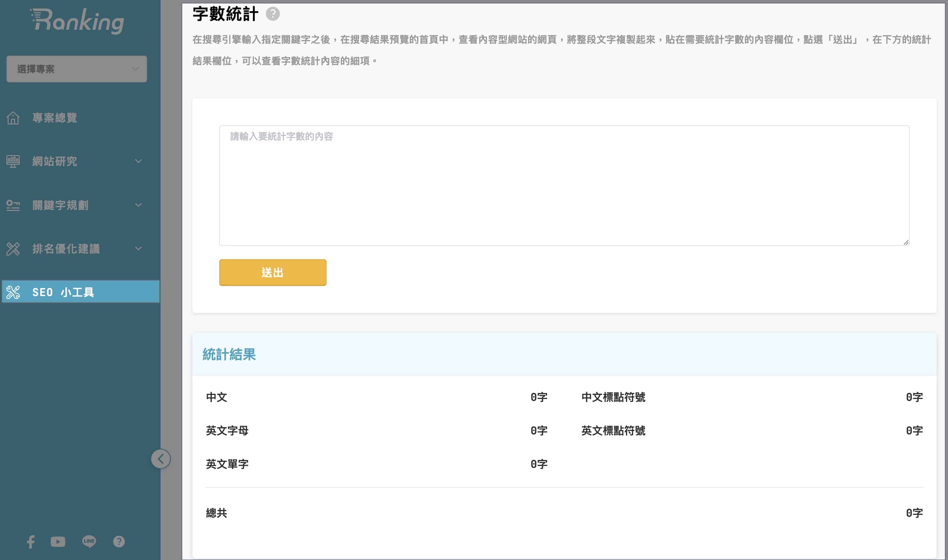Screen dimensions: 948x560
Task: Open the YouTube icon in sidebar footer
Action: [58, 542]
